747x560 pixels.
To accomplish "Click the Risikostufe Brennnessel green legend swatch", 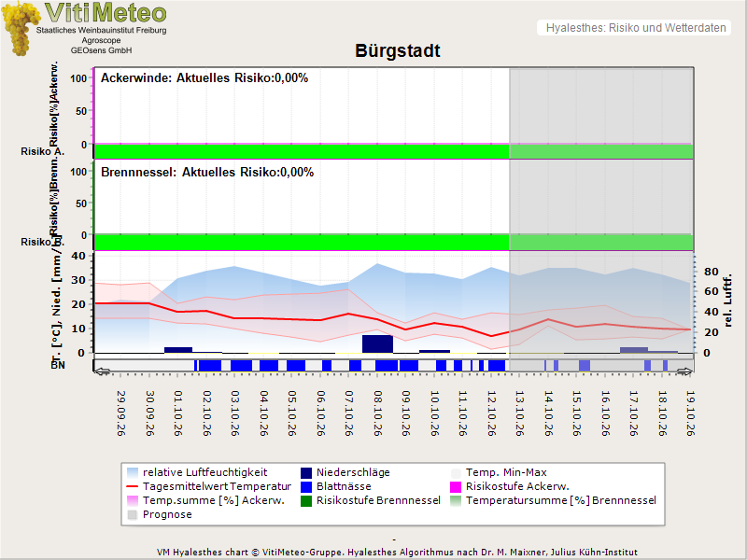I will [x=306, y=500].
